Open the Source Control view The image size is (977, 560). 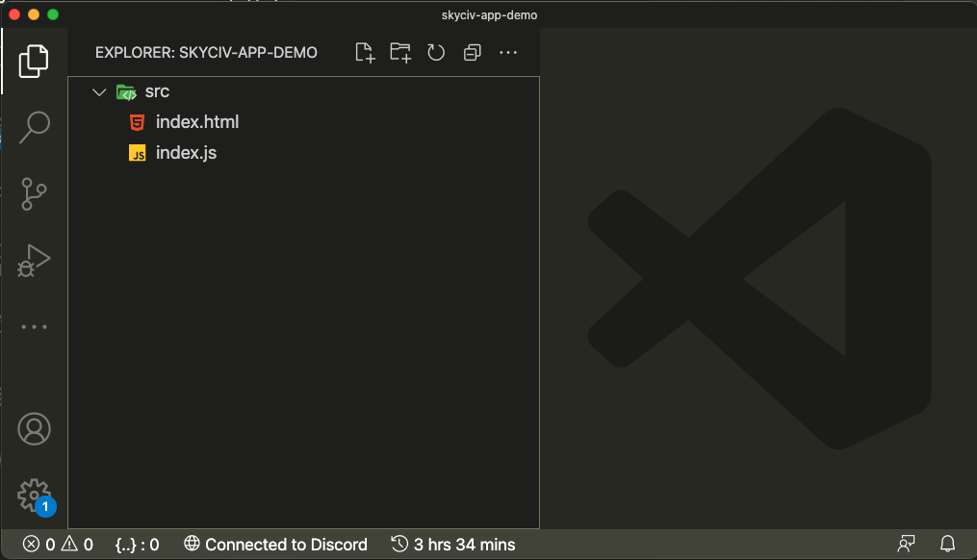(34, 193)
